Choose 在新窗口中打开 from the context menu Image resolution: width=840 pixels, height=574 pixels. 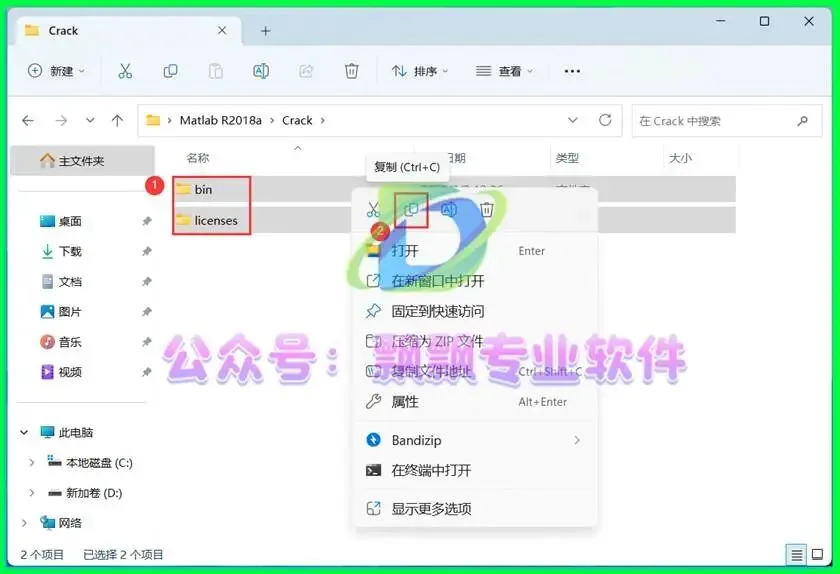475,281
